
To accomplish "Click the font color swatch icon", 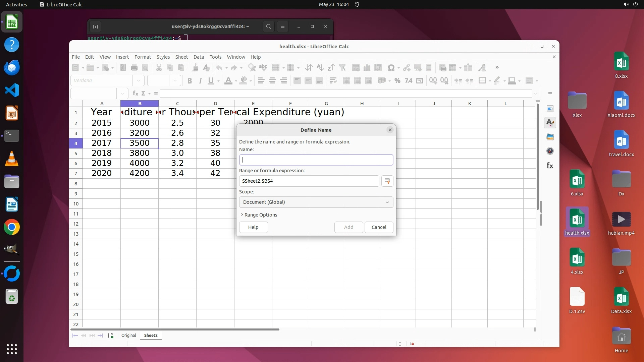I will (x=228, y=80).
